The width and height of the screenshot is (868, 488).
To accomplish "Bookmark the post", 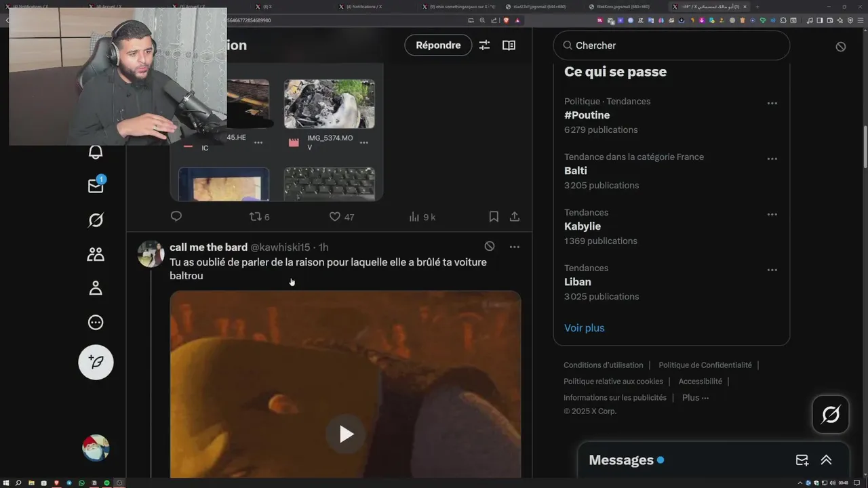I will click(494, 217).
